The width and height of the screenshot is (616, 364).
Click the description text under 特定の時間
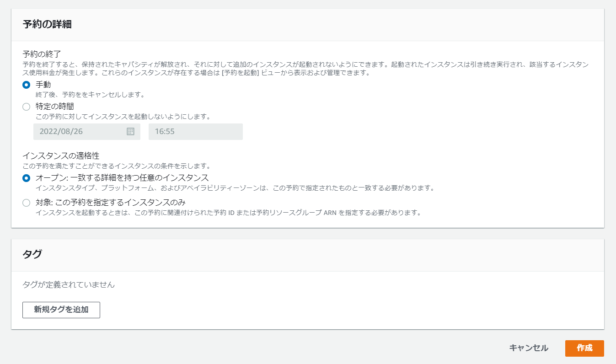(x=123, y=117)
